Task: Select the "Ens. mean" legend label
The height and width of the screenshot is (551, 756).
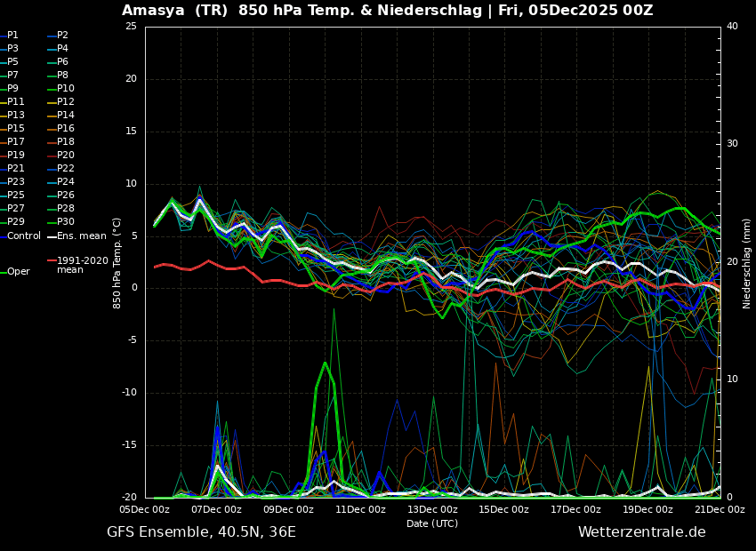Action: point(82,236)
